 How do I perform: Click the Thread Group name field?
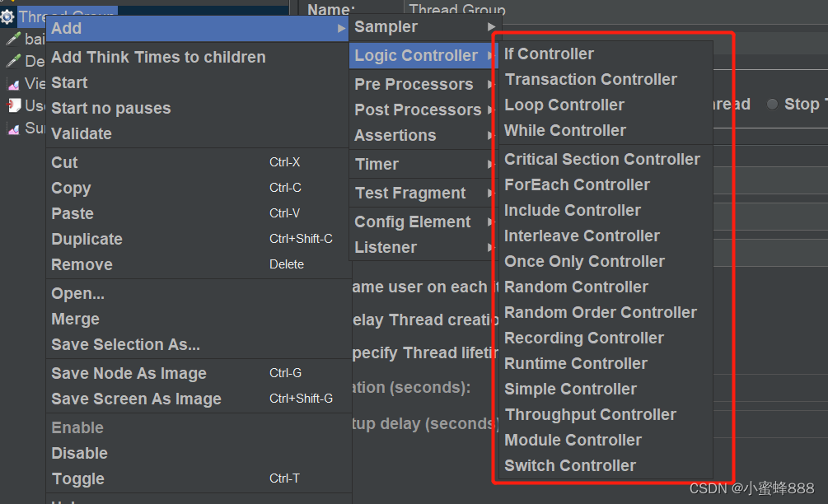[x=615, y=11]
